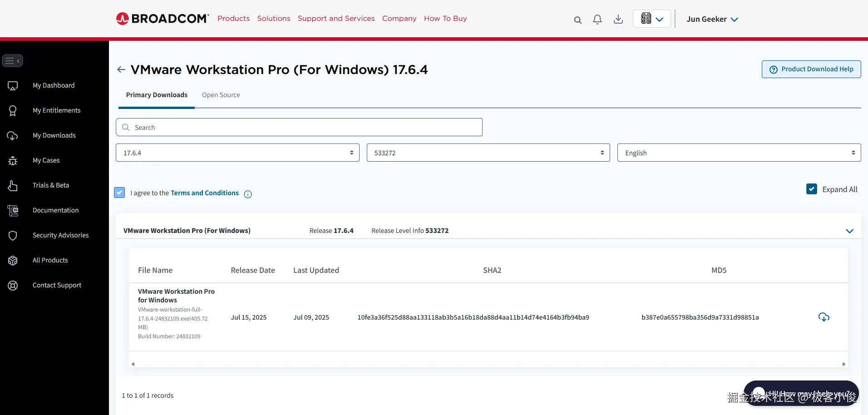Image resolution: width=868 pixels, height=415 pixels.
Task: Click Build Number: 24832109 text
Action: click(169, 336)
